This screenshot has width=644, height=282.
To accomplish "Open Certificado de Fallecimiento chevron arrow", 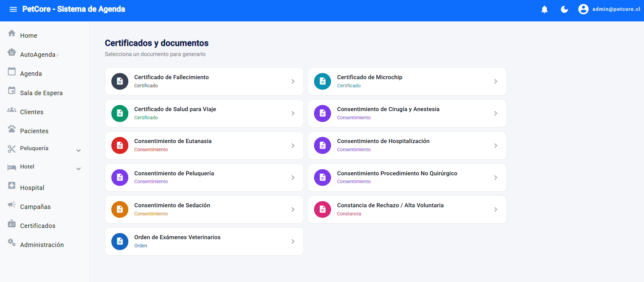I will (293, 81).
